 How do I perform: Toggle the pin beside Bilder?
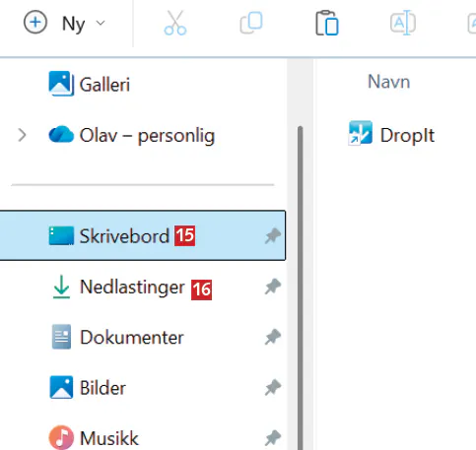tap(273, 387)
